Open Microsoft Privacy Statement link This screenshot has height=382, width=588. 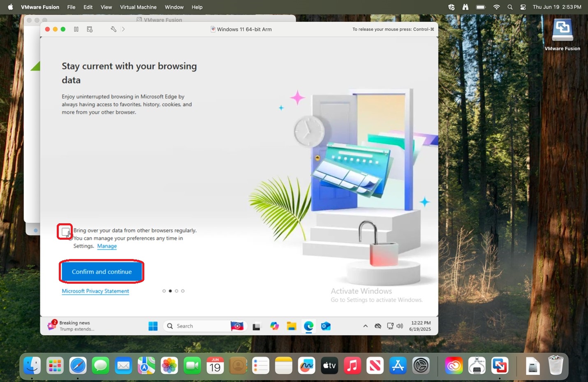[x=95, y=291]
